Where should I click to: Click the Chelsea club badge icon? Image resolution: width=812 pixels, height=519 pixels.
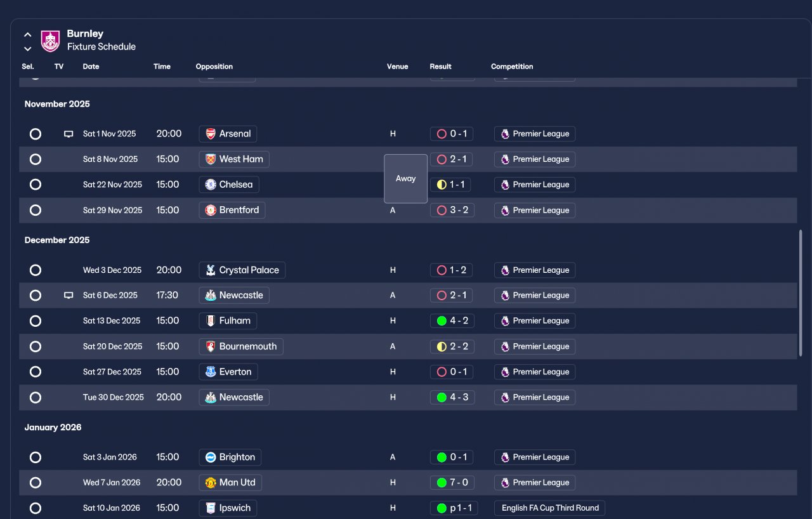tap(211, 185)
